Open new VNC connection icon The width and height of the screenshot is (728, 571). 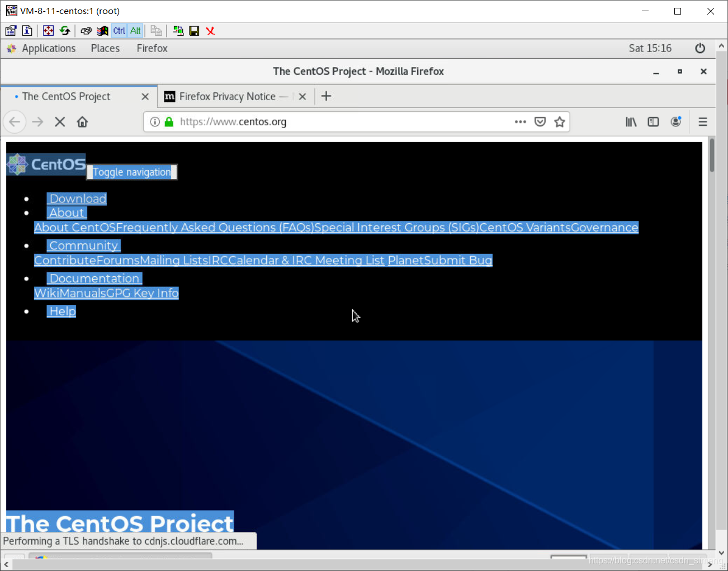[x=178, y=31]
